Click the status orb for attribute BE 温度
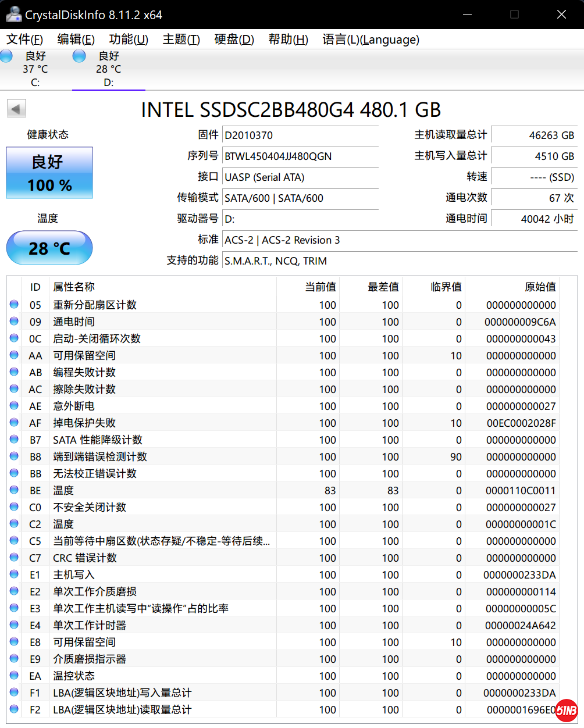Screen dimensions: 584x728 pos(14,490)
